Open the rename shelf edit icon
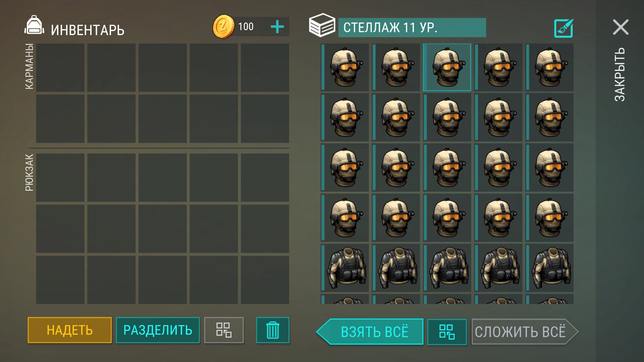The image size is (644, 362). coord(563,28)
